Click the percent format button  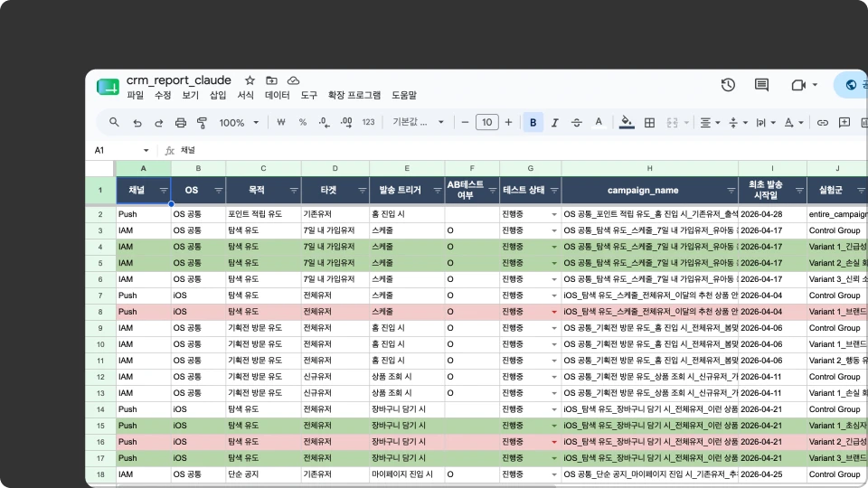[303, 123]
